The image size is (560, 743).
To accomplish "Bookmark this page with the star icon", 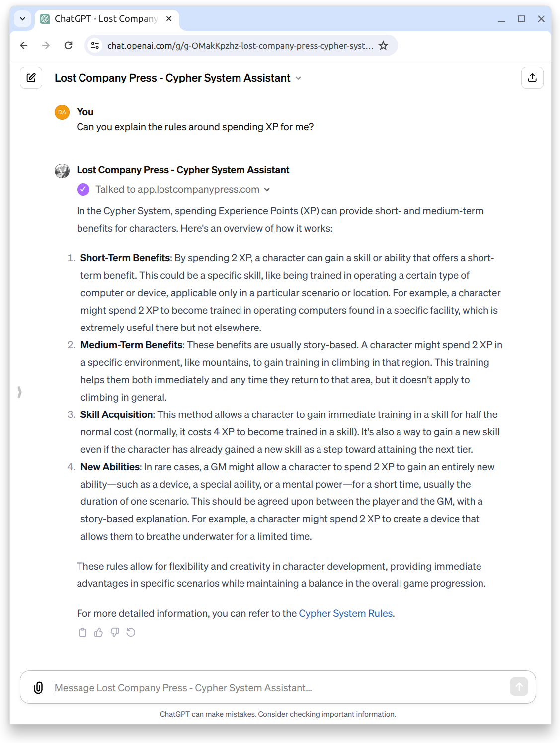I will (x=383, y=46).
